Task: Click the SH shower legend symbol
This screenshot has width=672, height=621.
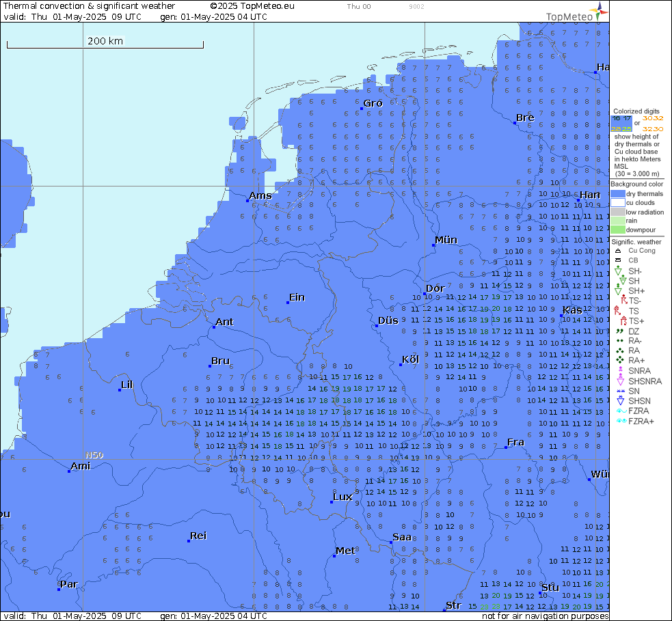Action: point(622,281)
